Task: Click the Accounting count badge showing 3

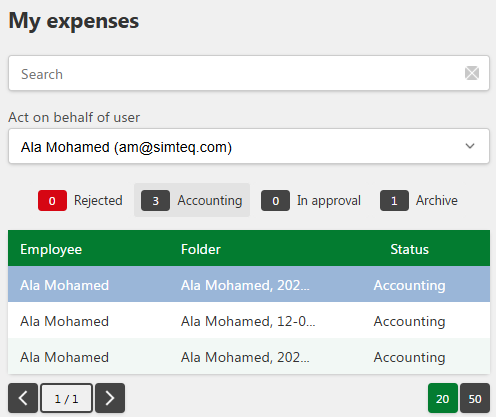Action: pos(155,201)
